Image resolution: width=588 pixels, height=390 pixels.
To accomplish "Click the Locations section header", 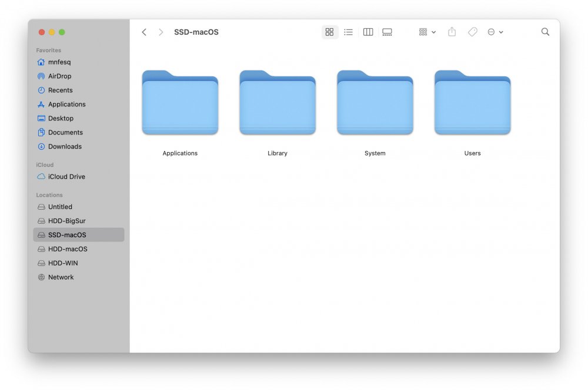I will click(x=49, y=195).
